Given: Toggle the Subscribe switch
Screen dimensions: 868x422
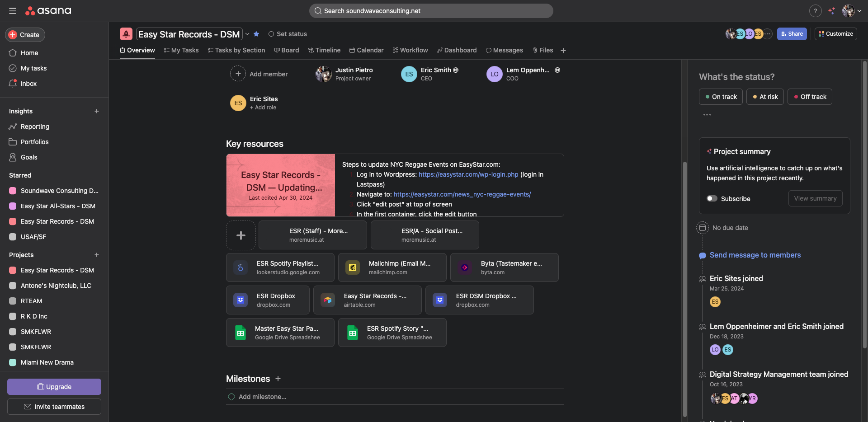Looking at the screenshot, I should pos(712,198).
